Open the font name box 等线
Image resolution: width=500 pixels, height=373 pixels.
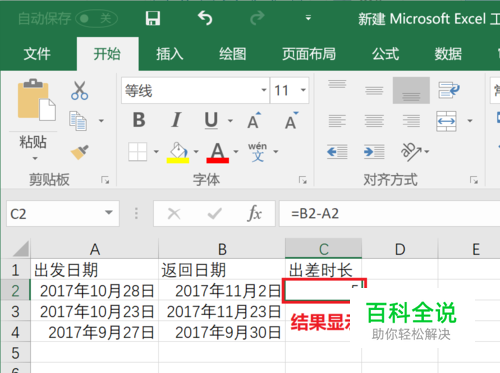195,90
